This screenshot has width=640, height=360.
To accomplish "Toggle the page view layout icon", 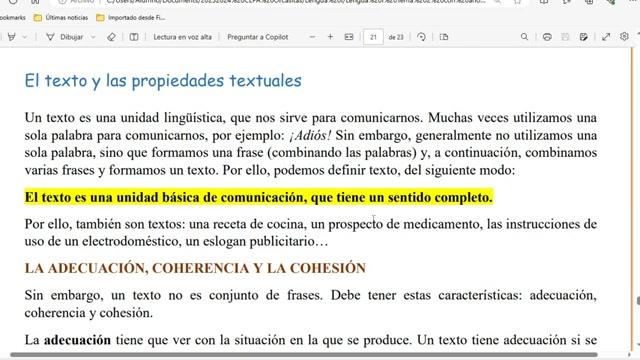I will [x=133, y=37].
